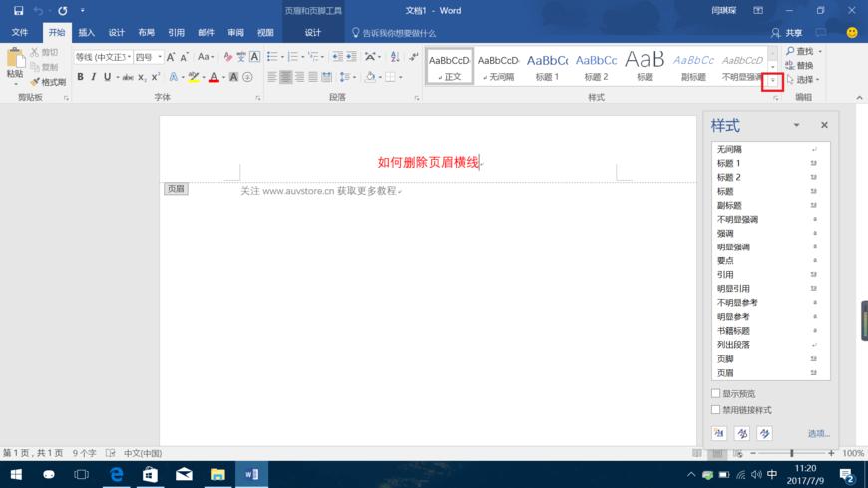This screenshot has height=488, width=868.
Task: Click the Format Painter button
Action: 49,82
